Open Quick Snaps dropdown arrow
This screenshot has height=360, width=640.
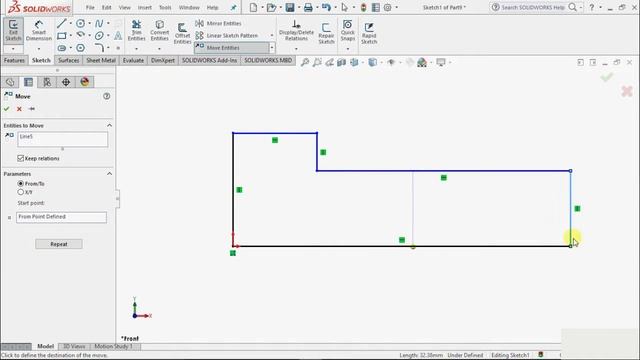pos(348,49)
